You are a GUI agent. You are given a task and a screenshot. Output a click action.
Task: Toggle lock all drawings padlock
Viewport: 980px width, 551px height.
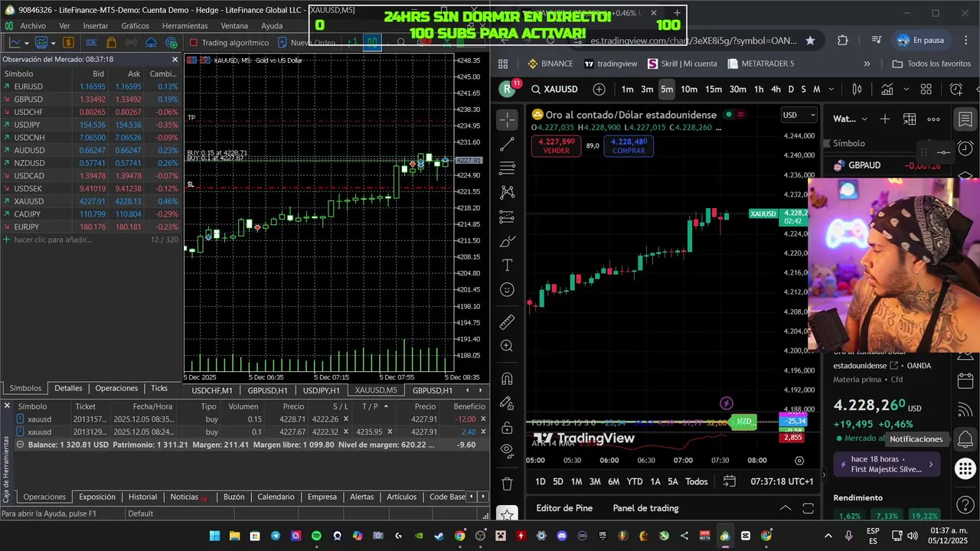tap(507, 427)
